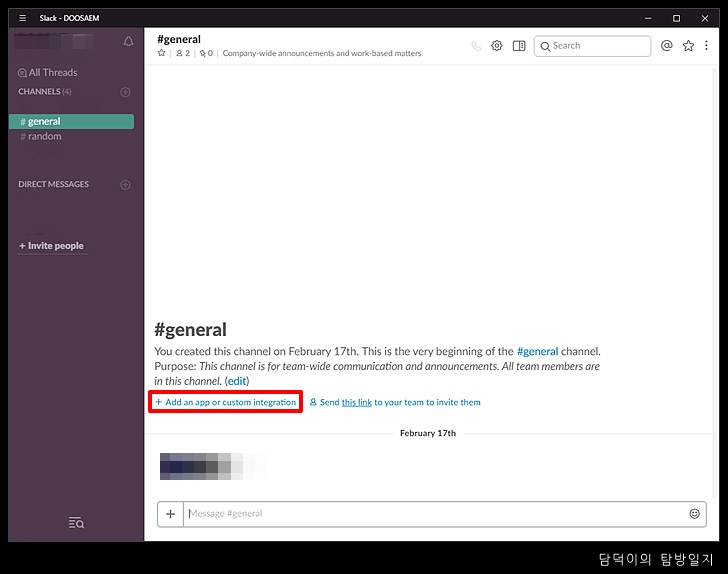The image size is (728, 574).
Task: Open the hamburger menu in the title bar
Action: point(22,18)
